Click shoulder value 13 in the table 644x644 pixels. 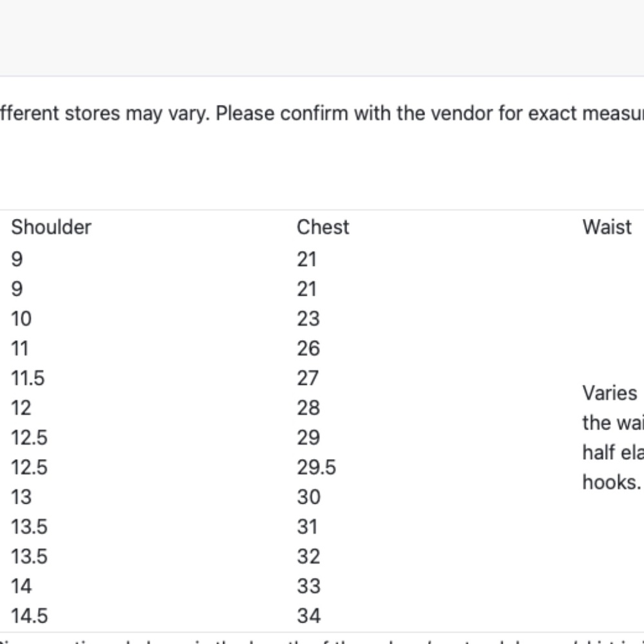click(x=21, y=497)
